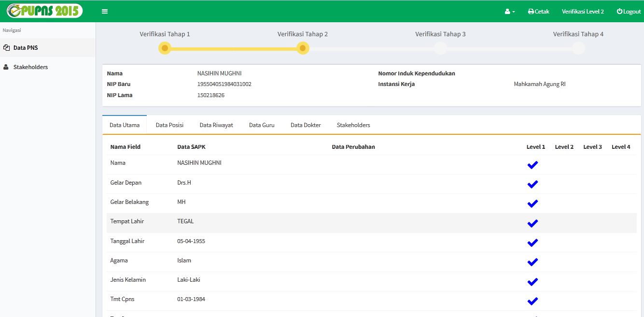Switch to the Stakeholders tab
644x317 pixels.
click(x=353, y=125)
